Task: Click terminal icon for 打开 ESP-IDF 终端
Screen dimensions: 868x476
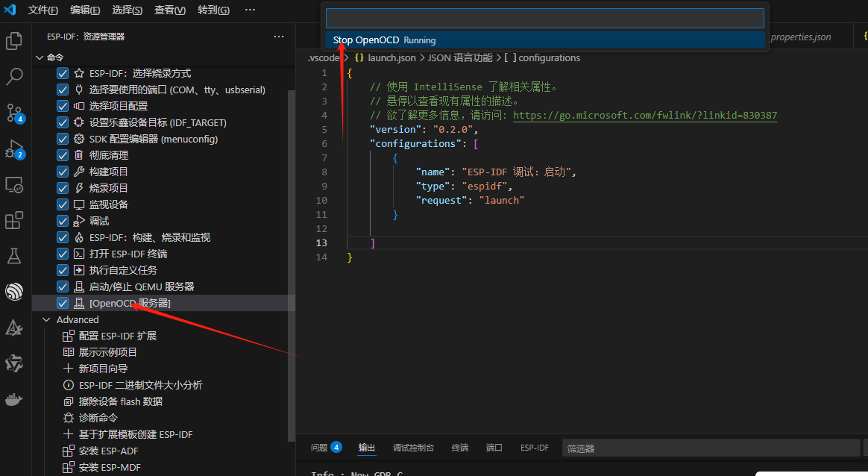Action: pyautogui.click(x=79, y=254)
